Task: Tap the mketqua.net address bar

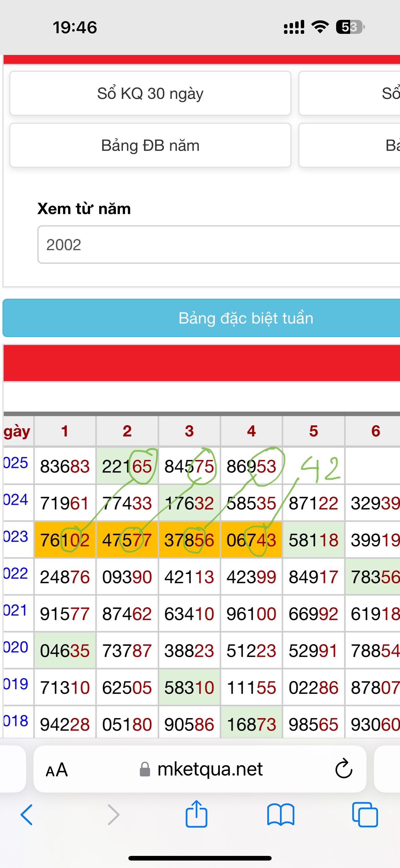Action: point(209,769)
